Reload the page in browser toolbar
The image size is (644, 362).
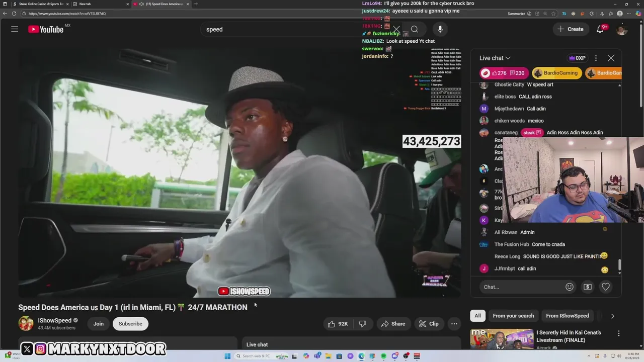coord(14,14)
